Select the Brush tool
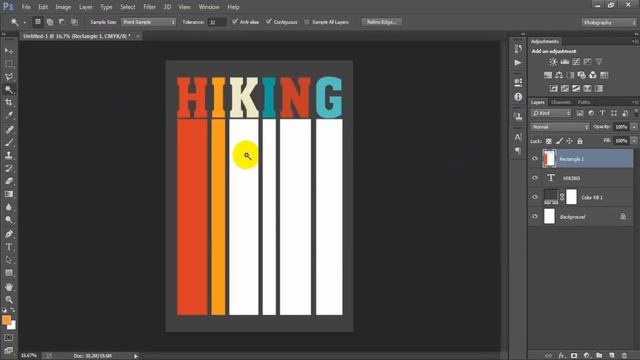Image resolution: width=640 pixels, height=360 pixels. click(9, 142)
